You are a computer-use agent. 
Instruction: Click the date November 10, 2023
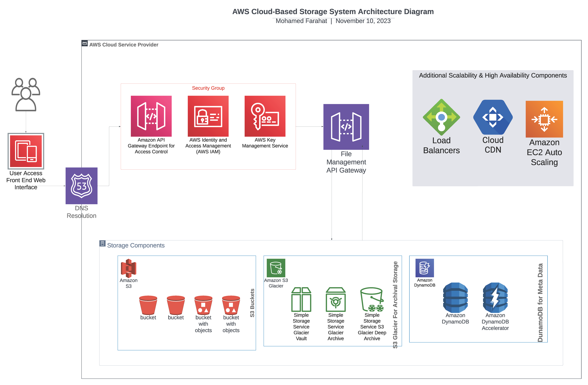click(363, 21)
